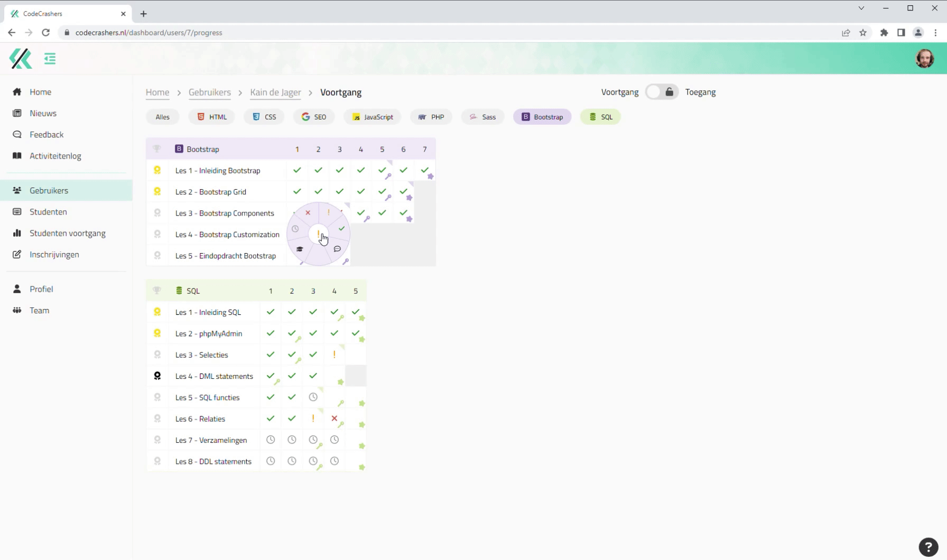Open the help question mark button
The height and width of the screenshot is (560, 947).
(928, 547)
